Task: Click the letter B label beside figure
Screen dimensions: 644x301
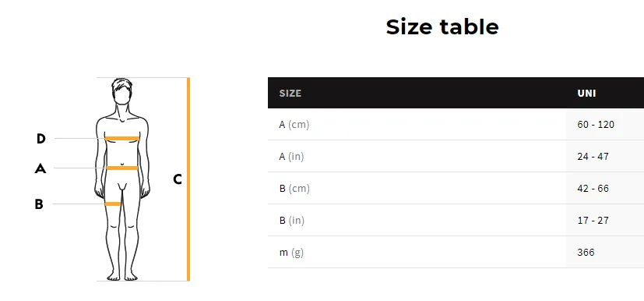Action: tap(39, 204)
